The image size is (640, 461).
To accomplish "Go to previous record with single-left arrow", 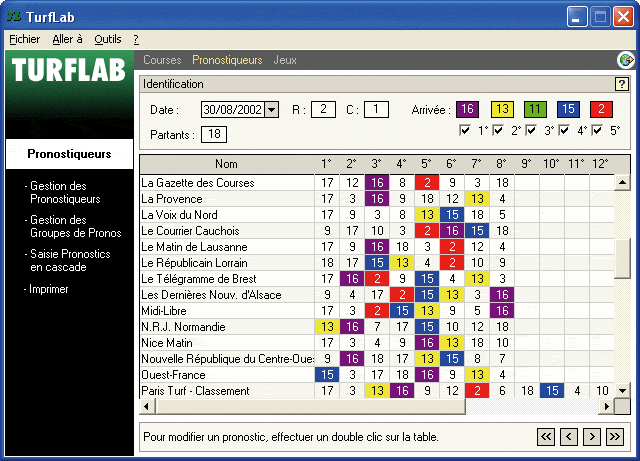I will 569,436.
